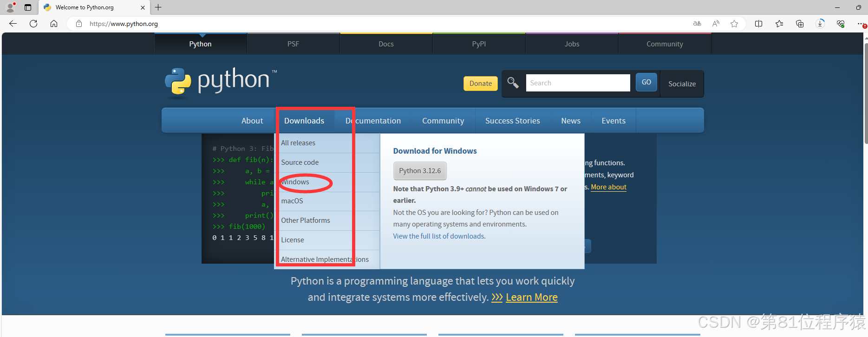Open the browser essentials heart icon

click(841, 24)
